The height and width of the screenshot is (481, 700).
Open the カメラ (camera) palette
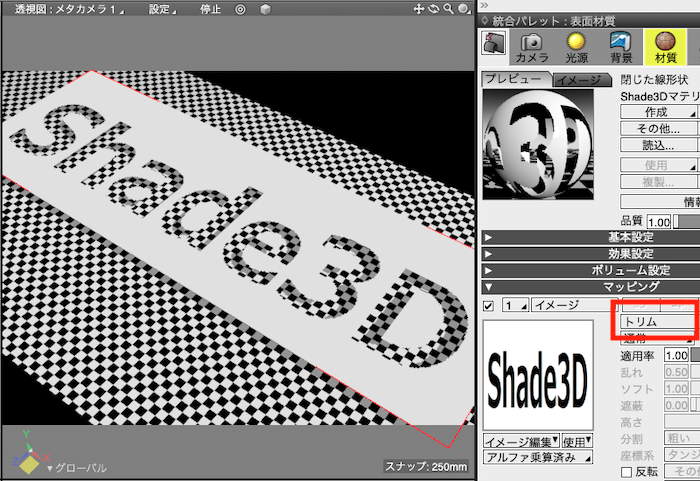pyautogui.click(x=532, y=47)
